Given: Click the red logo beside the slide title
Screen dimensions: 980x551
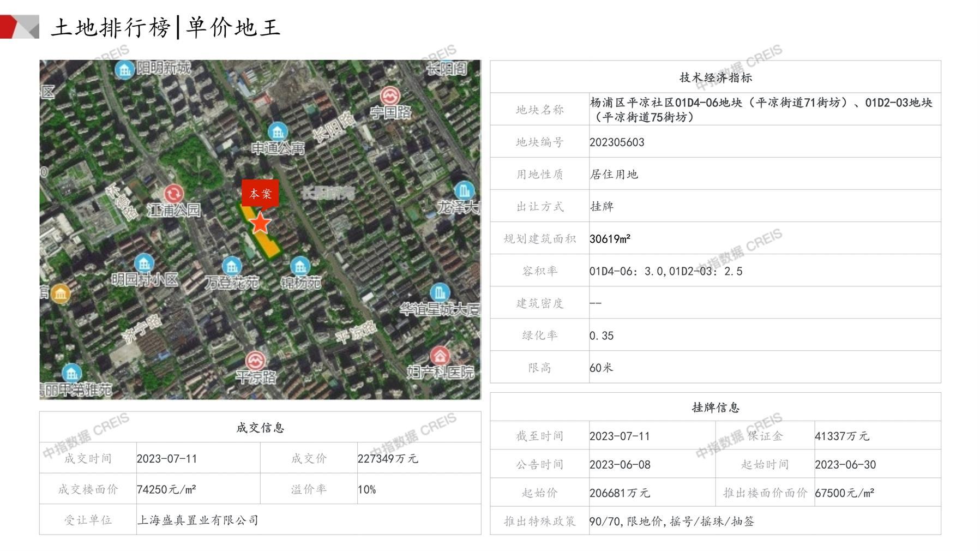Looking at the screenshot, I should pos(19,27).
